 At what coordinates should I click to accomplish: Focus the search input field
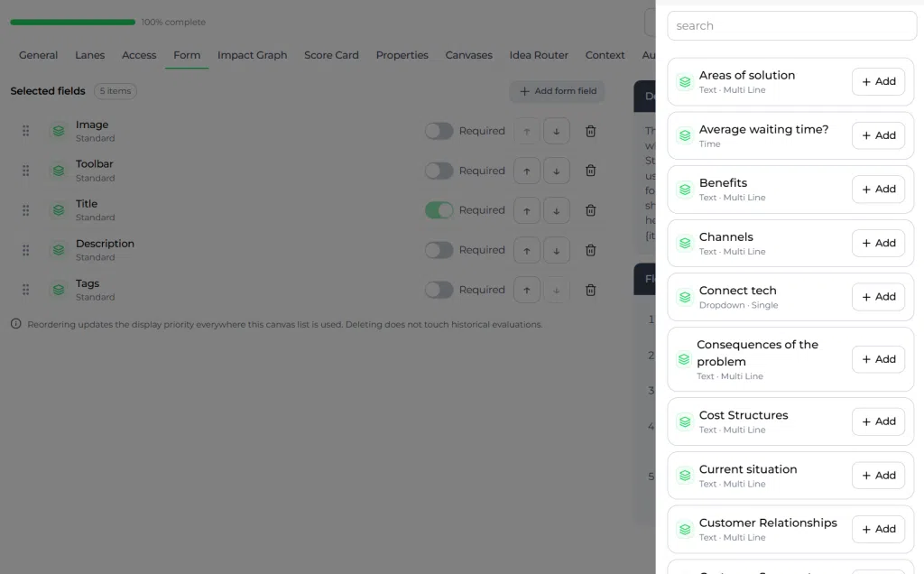coord(791,26)
